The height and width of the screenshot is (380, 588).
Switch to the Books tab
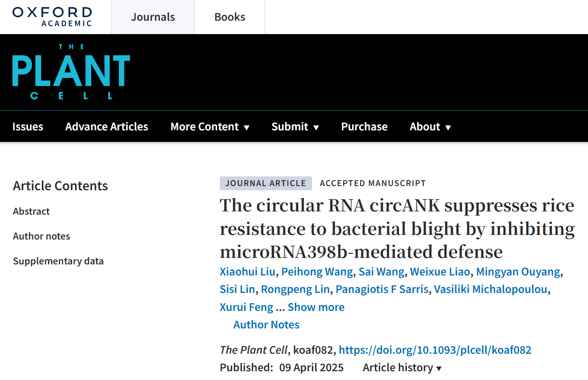click(229, 17)
